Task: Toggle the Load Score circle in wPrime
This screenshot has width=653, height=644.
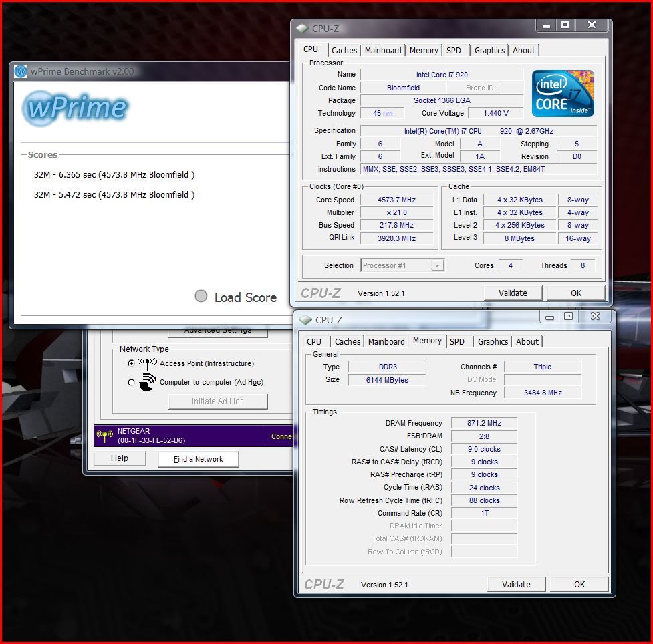Action: pyautogui.click(x=201, y=296)
